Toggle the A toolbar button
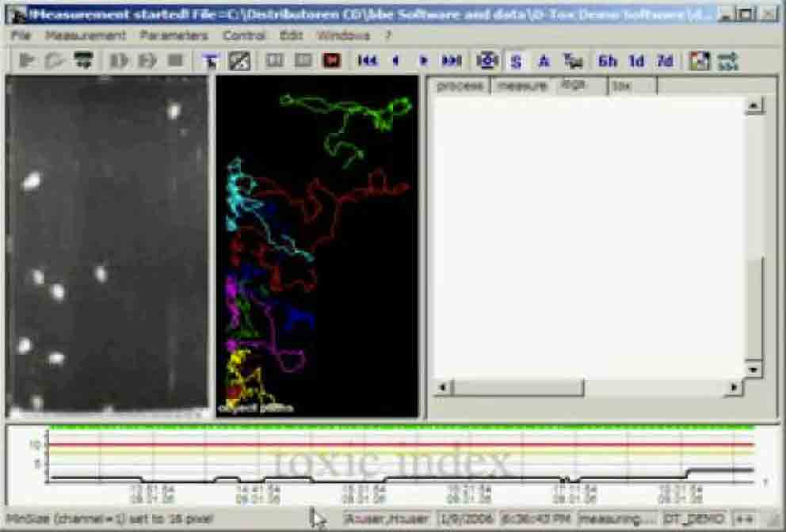Viewport: 786px width, 532px height. [544, 62]
